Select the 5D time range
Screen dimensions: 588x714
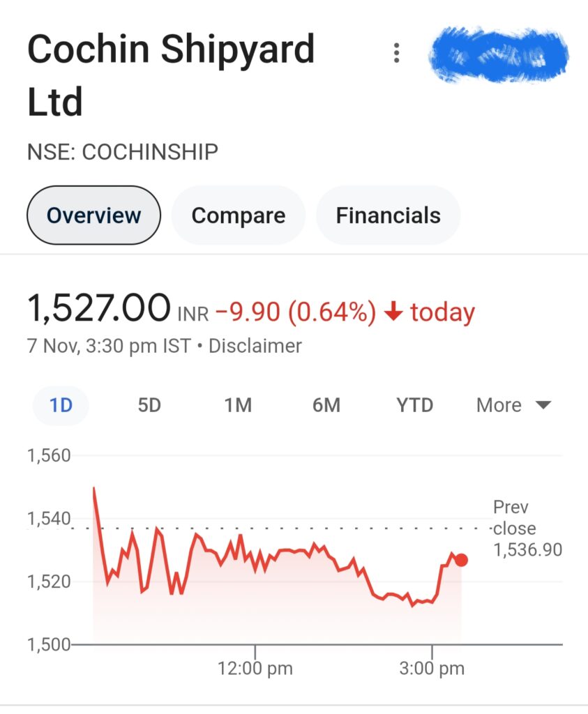[x=149, y=405]
